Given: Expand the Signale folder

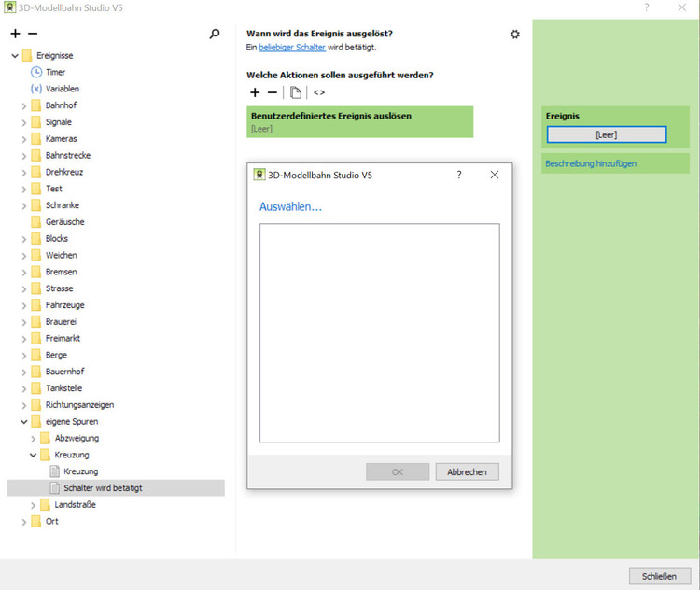Looking at the screenshot, I should pos(24,123).
